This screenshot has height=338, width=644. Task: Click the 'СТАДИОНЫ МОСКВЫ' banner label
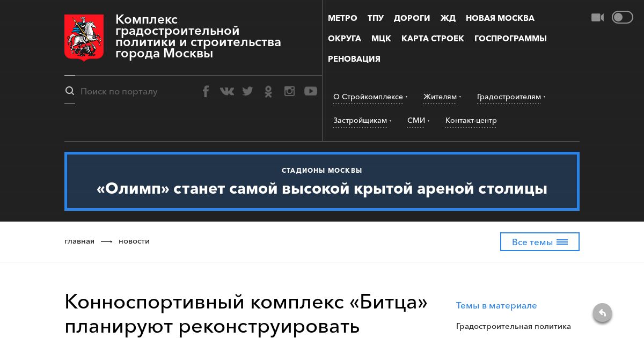322,171
